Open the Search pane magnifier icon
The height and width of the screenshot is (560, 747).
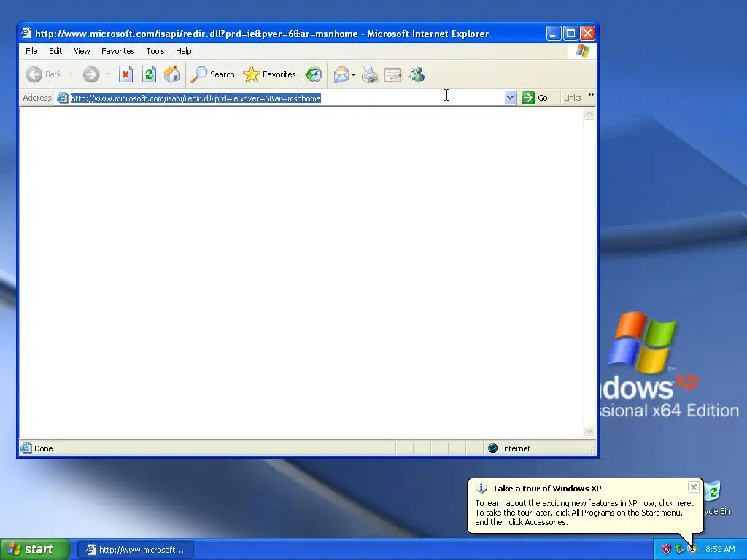click(199, 74)
